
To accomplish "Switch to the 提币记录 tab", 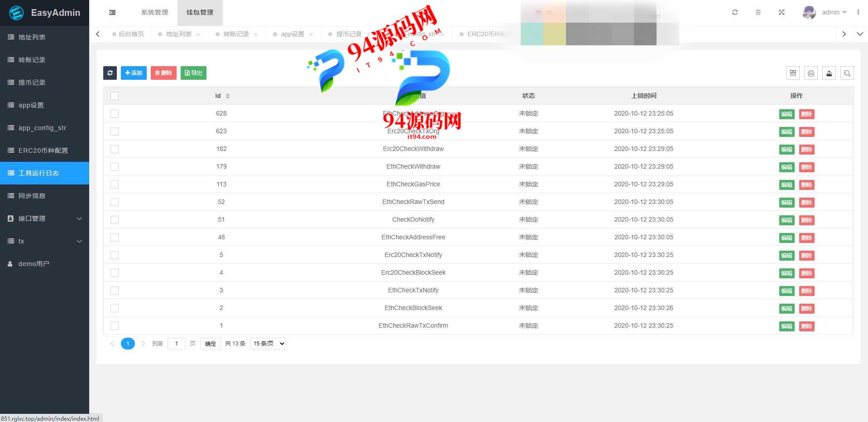I will click(349, 34).
